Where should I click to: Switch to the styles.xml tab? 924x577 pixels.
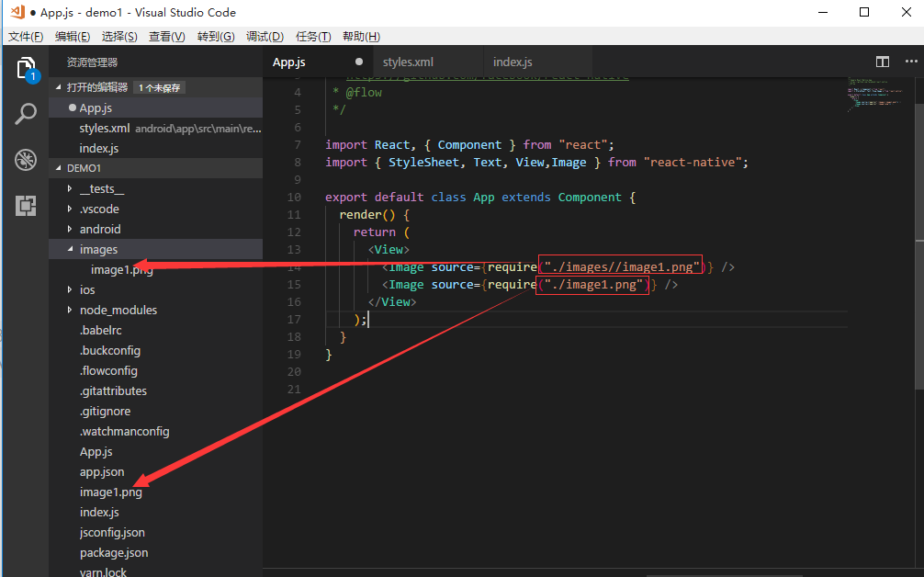point(430,62)
